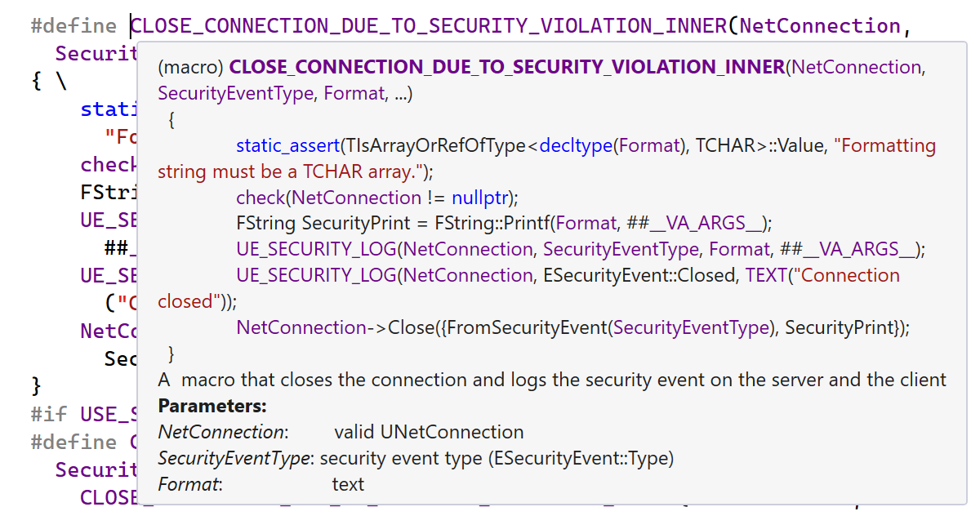The height and width of the screenshot is (516, 980).
Task: Click the (macro) label in the tooltip
Action: (189, 67)
